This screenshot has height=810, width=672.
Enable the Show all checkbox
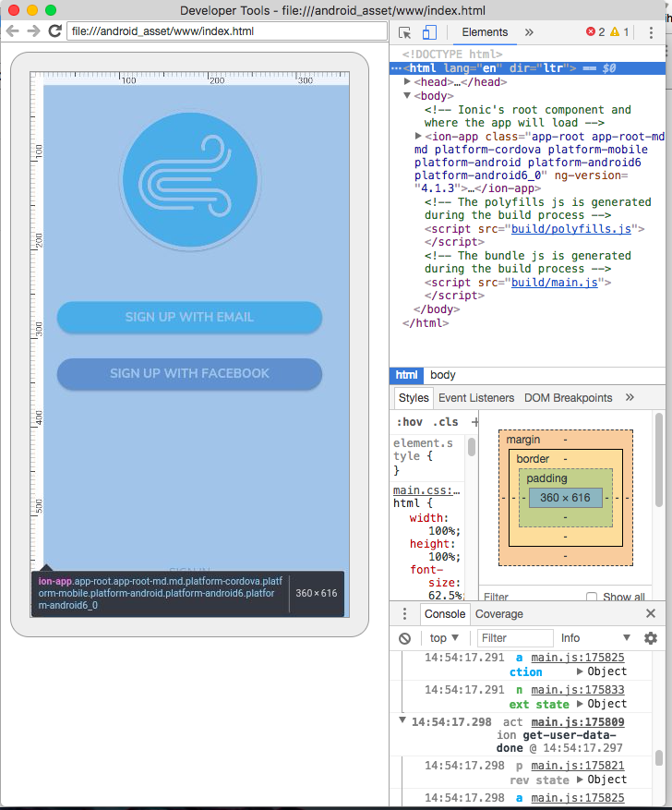point(592,597)
